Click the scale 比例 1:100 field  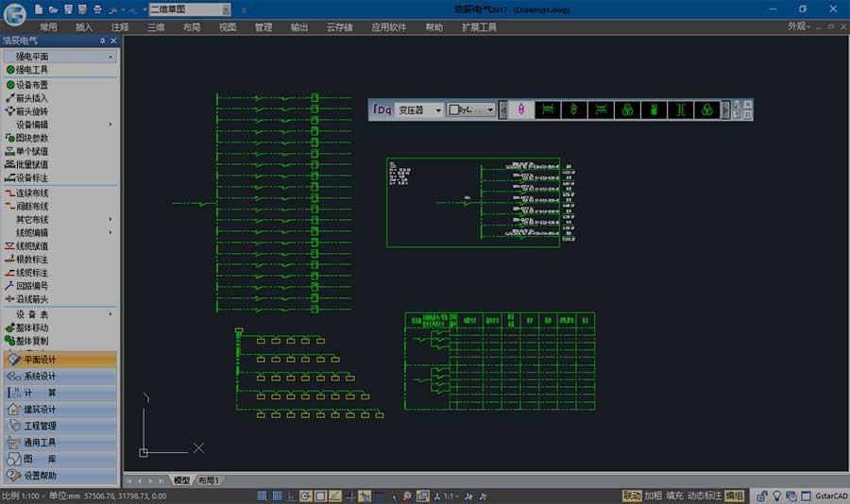(22, 496)
